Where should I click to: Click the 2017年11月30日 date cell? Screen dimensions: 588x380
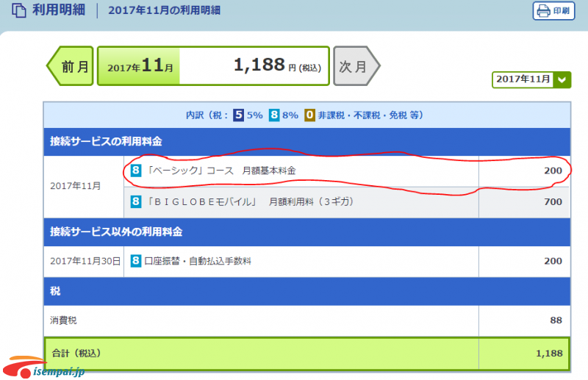coord(84,261)
